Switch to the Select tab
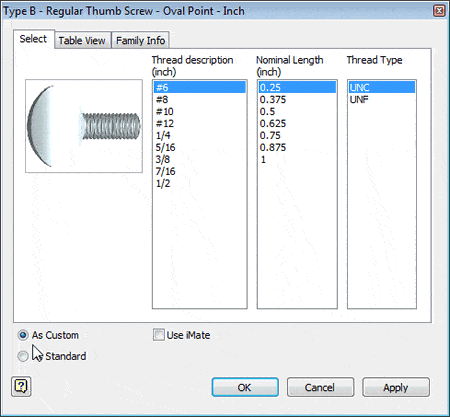This screenshot has width=450, height=417. [x=33, y=39]
